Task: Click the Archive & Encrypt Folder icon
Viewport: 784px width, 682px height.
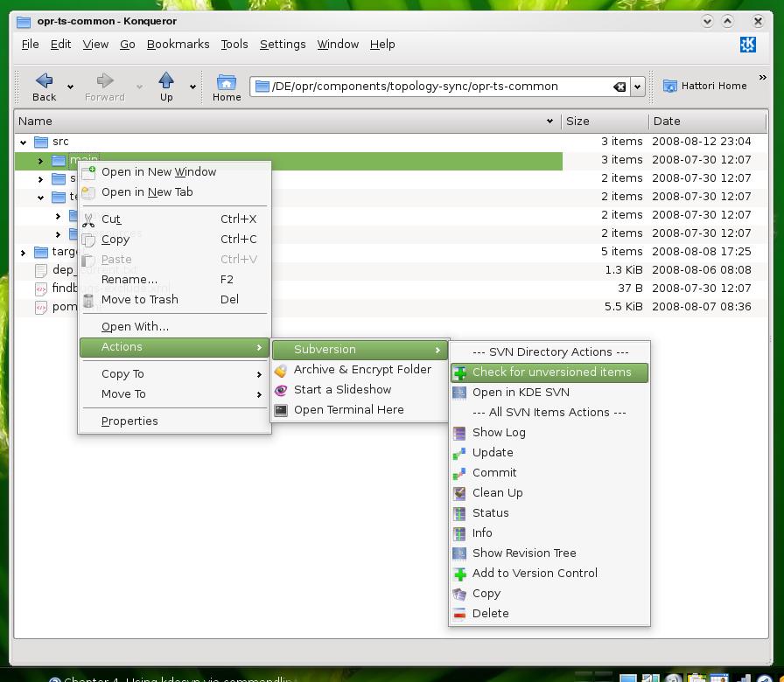Action: point(281,370)
